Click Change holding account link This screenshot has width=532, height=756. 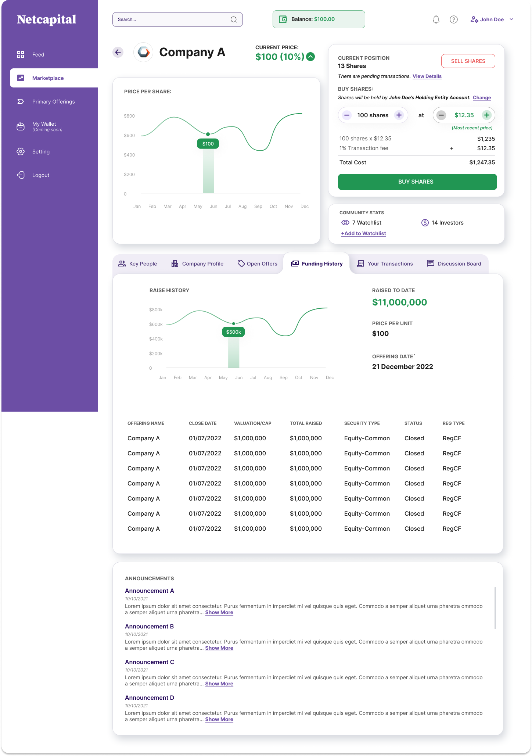click(x=482, y=98)
